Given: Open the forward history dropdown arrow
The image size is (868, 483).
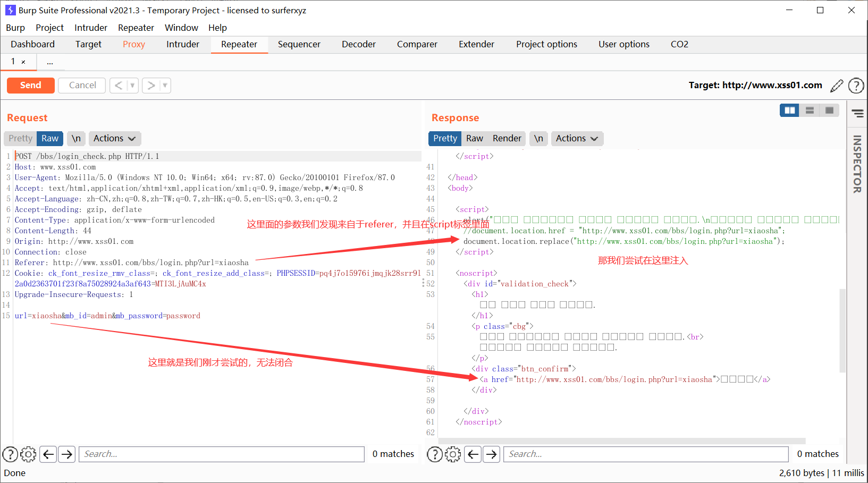Looking at the screenshot, I should [165, 86].
